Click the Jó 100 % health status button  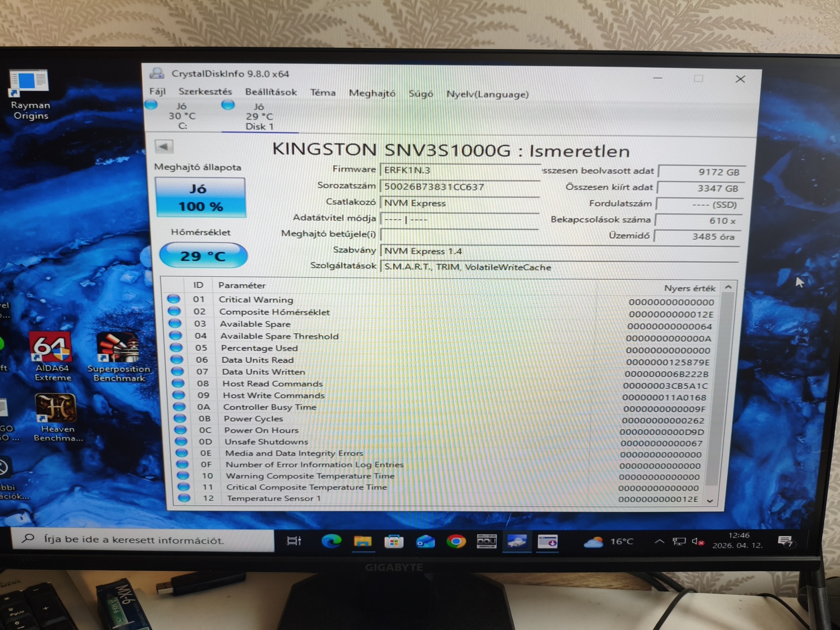[x=200, y=197]
